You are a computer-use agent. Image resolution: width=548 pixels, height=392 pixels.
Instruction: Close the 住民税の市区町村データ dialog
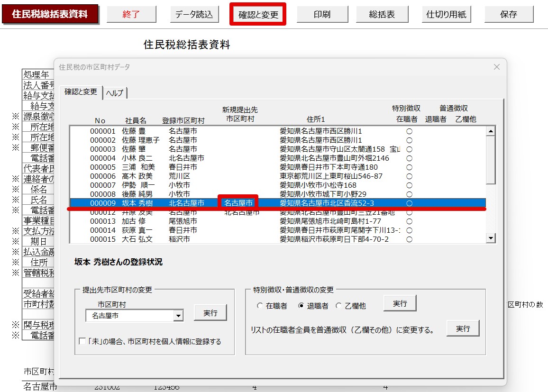(x=496, y=67)
